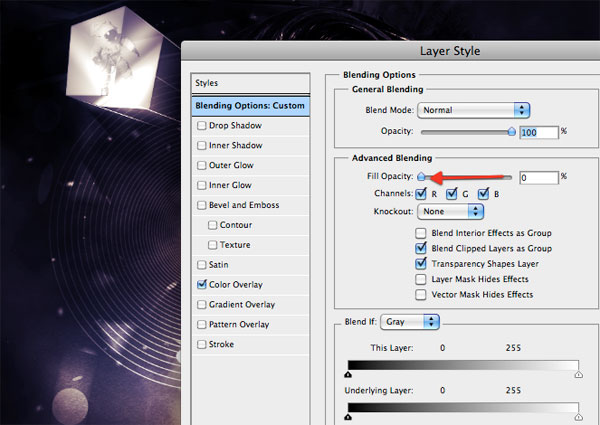Toggle the R channel checkbox
This screenshot has width=600, height=425.
(421, 194)
